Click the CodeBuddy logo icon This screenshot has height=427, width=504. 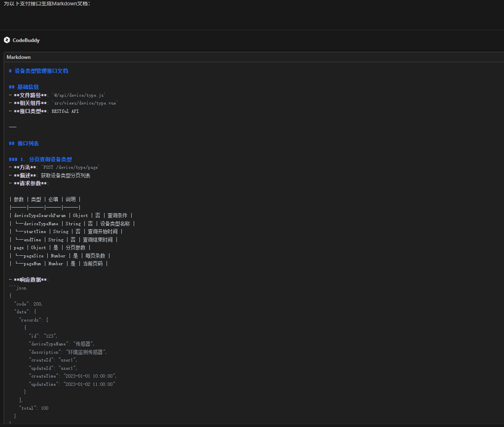[x=7, y=40]
